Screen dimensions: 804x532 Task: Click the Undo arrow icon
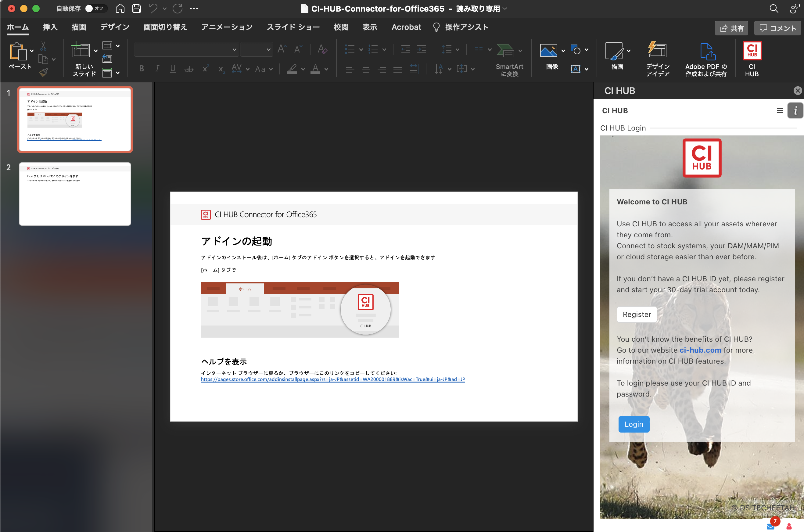coord(153,9)
